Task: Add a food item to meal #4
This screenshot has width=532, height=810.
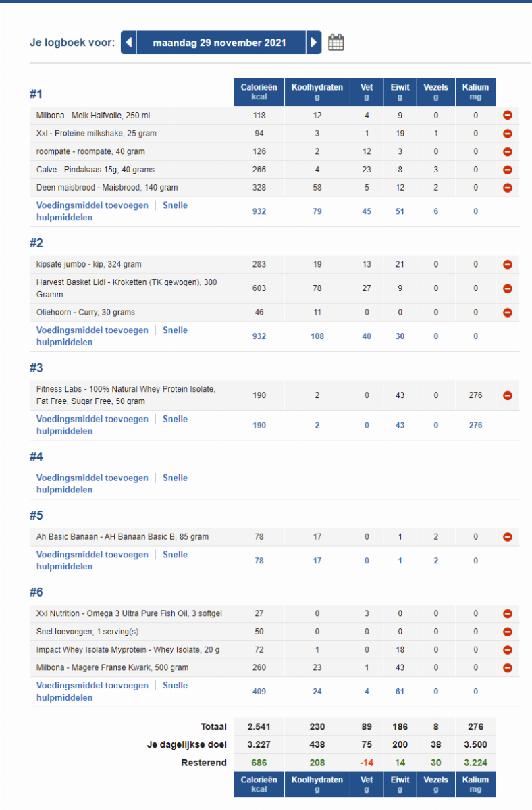Action: click(x=92, y=478)
